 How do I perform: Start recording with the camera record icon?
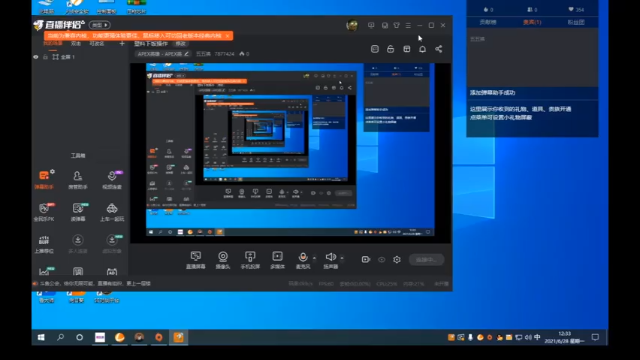pos(366,259)
